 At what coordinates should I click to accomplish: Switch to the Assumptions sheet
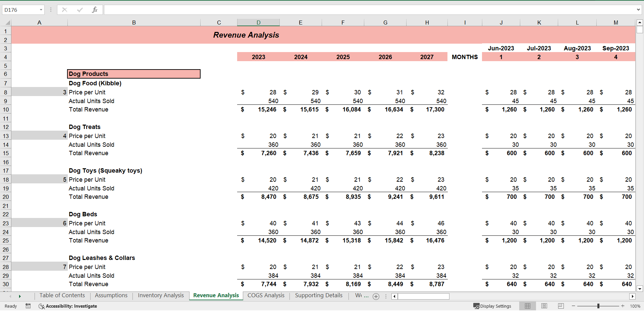pyautogui.click(x=111, y=296)
